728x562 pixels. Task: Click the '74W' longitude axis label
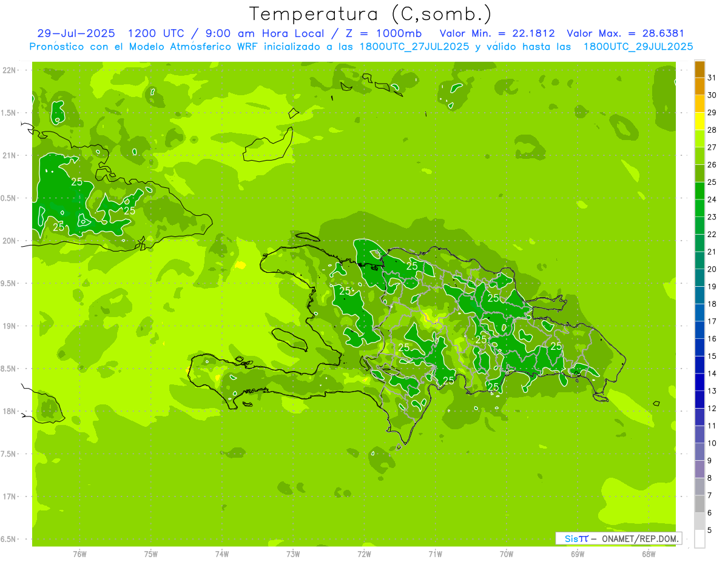point(222,554)
